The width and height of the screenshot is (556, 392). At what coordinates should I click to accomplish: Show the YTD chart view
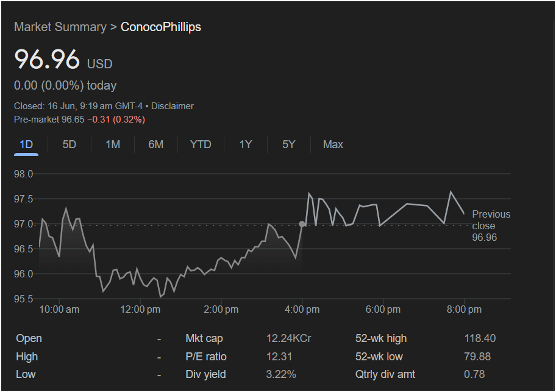tap(201, 144)
